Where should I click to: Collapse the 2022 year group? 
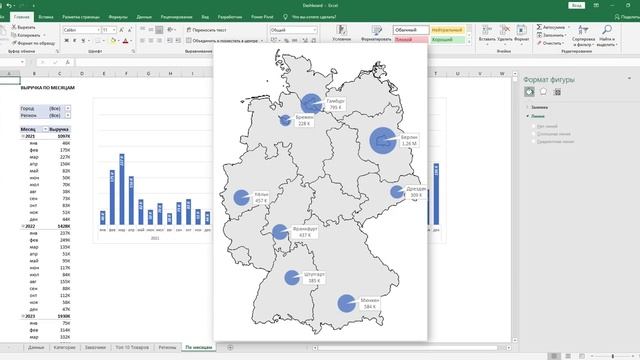tap(23, 226)
